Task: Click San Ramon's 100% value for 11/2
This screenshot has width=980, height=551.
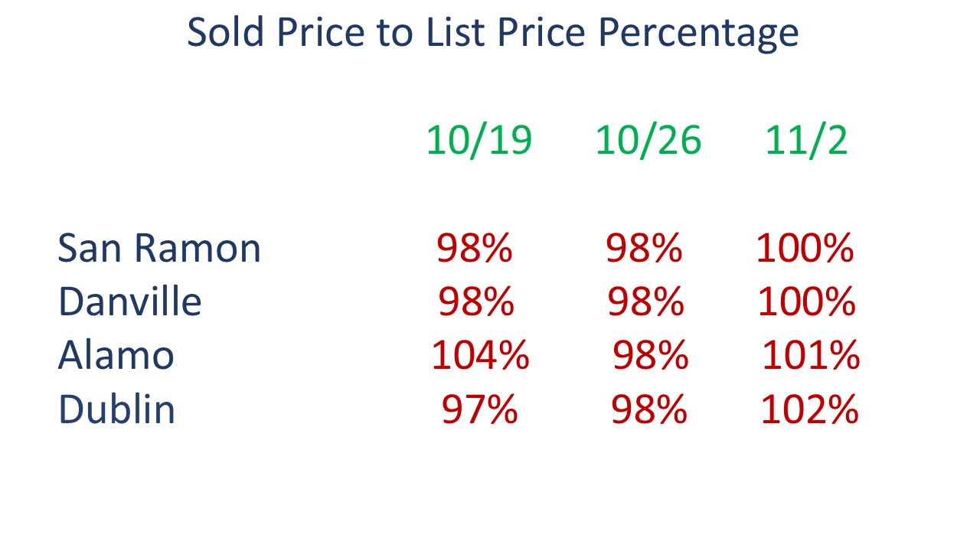Action: [x=805, y=249]
